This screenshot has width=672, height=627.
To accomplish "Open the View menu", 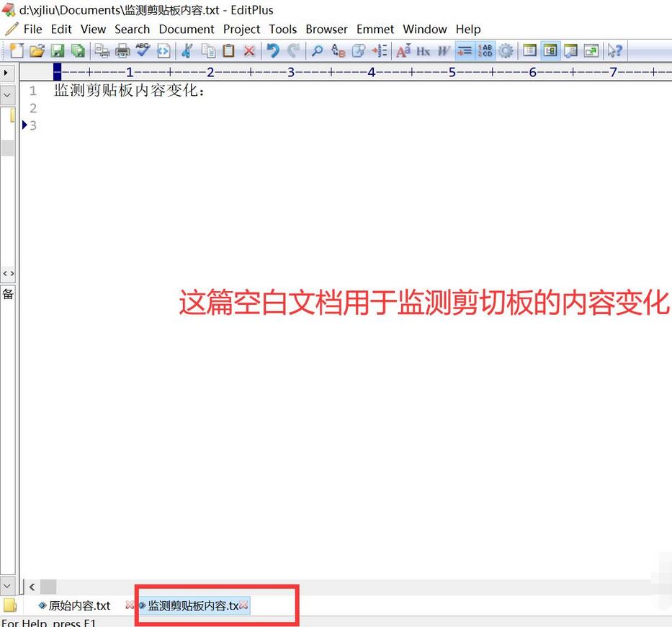I will click(93, 29).
